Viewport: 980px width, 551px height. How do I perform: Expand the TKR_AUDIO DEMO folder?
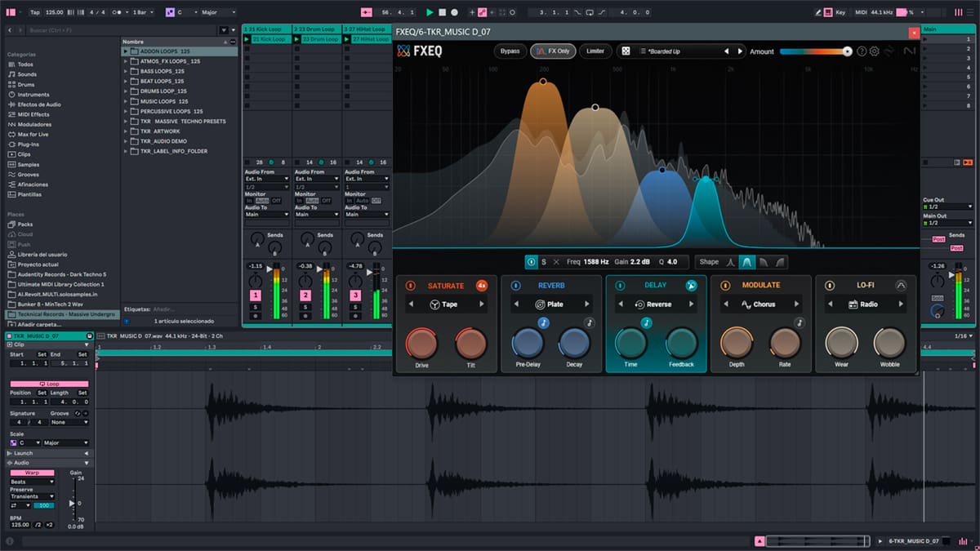(x=127, y=141)
